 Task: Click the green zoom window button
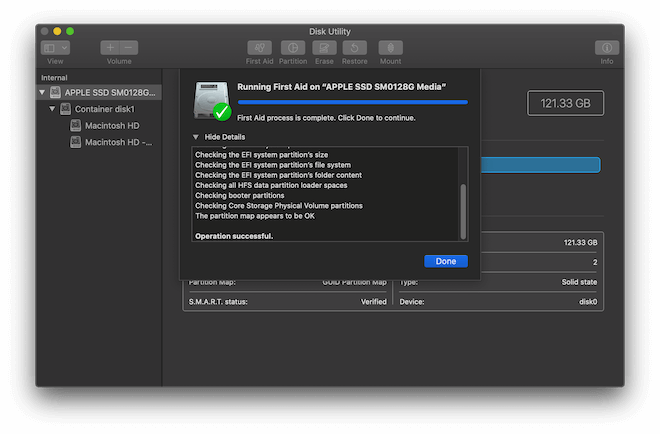70,31
